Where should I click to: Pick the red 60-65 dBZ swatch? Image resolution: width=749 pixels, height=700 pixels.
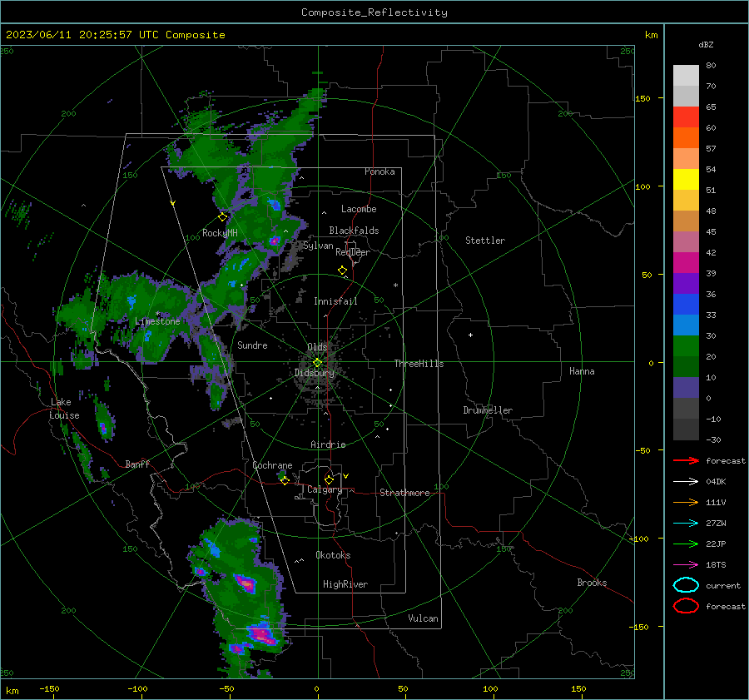click(686, 117)
